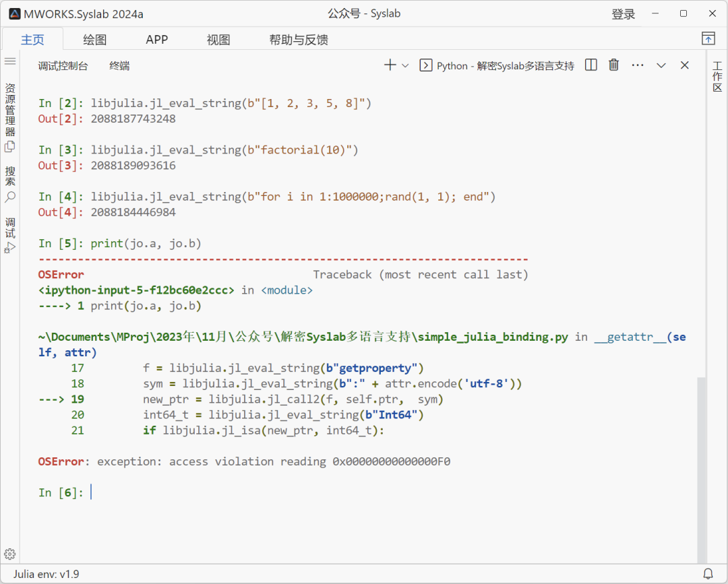Image resolution: width=728 pixels, height=584 pixels.
Task: Click the 登录 login link
Action: click(624, 13)
